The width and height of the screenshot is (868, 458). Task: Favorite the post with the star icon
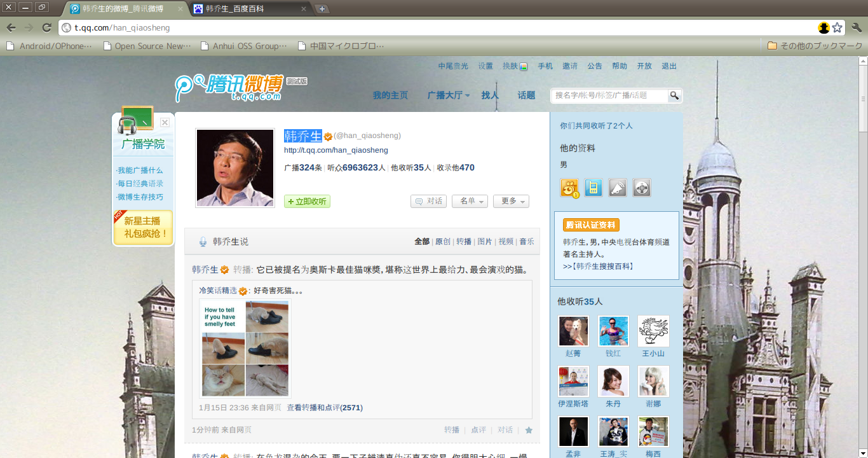coord(529,430)
